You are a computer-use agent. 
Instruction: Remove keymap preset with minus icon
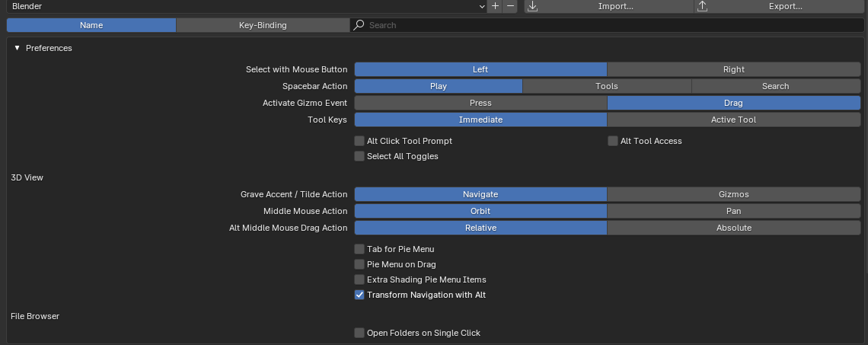pos(510,6)
